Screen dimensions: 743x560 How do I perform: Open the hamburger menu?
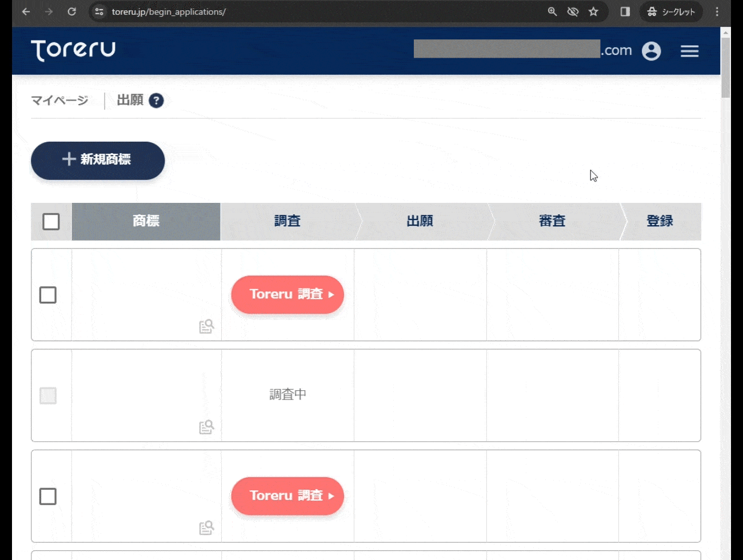690,51
